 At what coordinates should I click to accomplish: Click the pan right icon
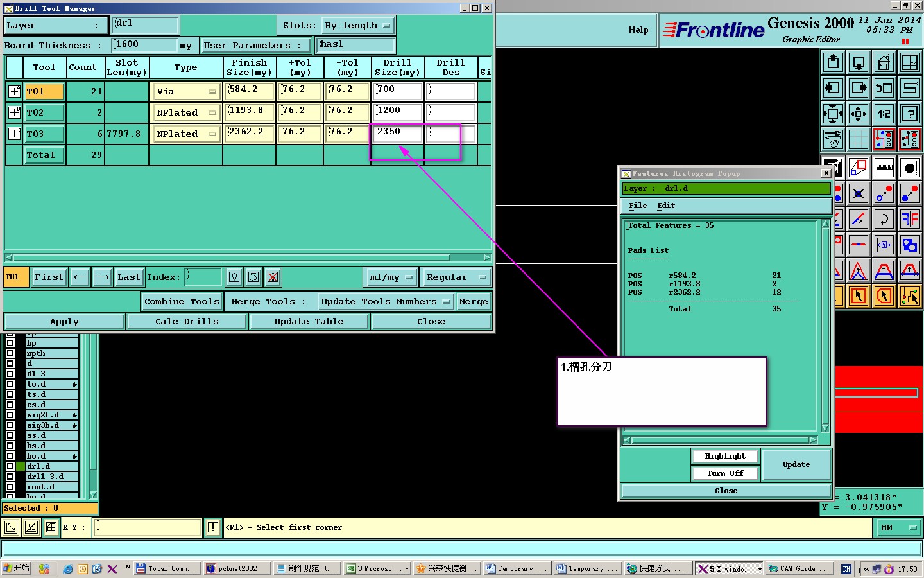point(859,88)
